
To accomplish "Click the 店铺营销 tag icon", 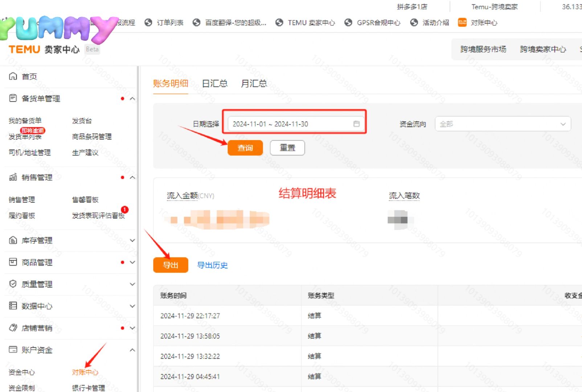I will pyautogui.click(x=13, y=328).
